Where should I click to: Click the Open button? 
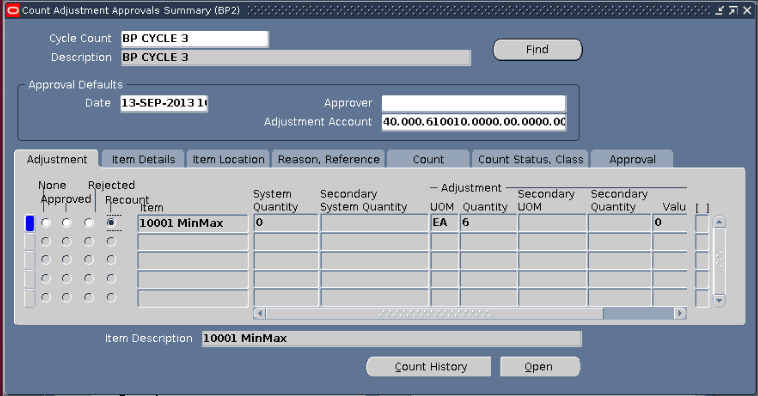(x=540, y=367)
